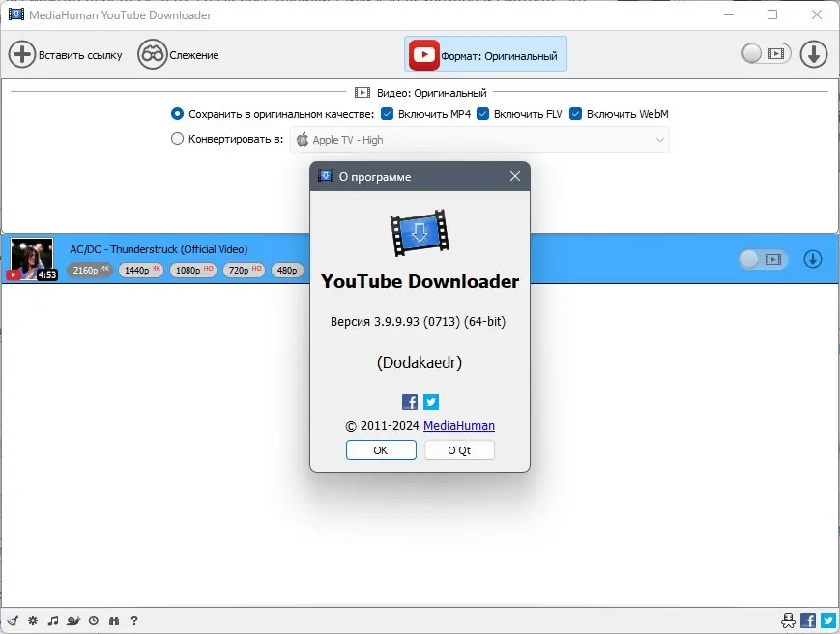Select Сохранить в оригинальном качестве radio
Viewport: 840px width, 634px height.
pos(177,114)
